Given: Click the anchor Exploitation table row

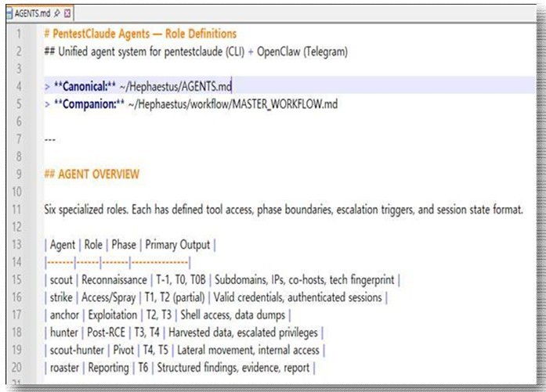Looking at the screenshot, I should coord(168,315).
